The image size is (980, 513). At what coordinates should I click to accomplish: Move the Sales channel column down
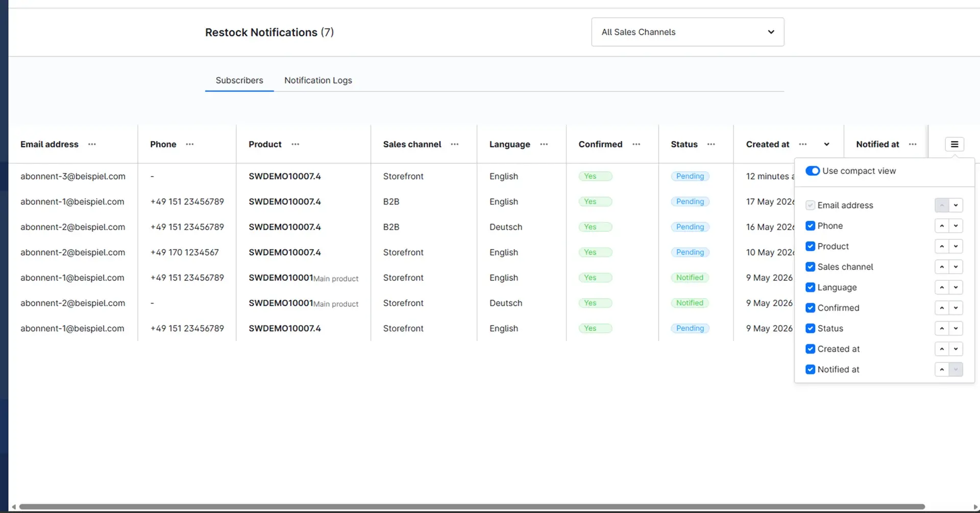(x=956, y=266)
